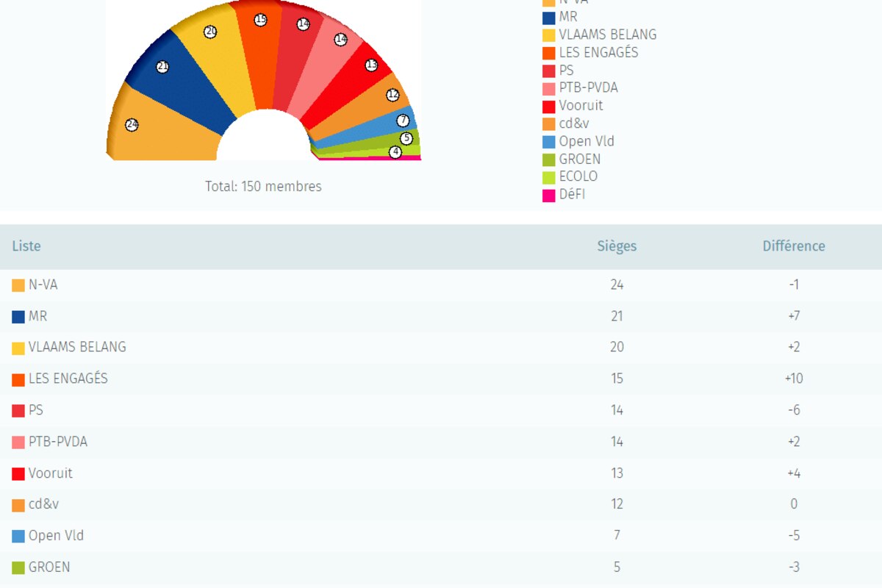The width and height of the screenshot is (882, 588).
Task: Click the GROEN legend color swatch
Action: click(548, 159)
